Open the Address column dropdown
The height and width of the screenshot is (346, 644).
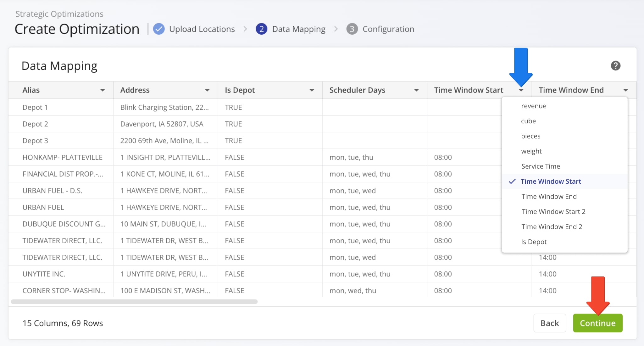tap(208, 90)
